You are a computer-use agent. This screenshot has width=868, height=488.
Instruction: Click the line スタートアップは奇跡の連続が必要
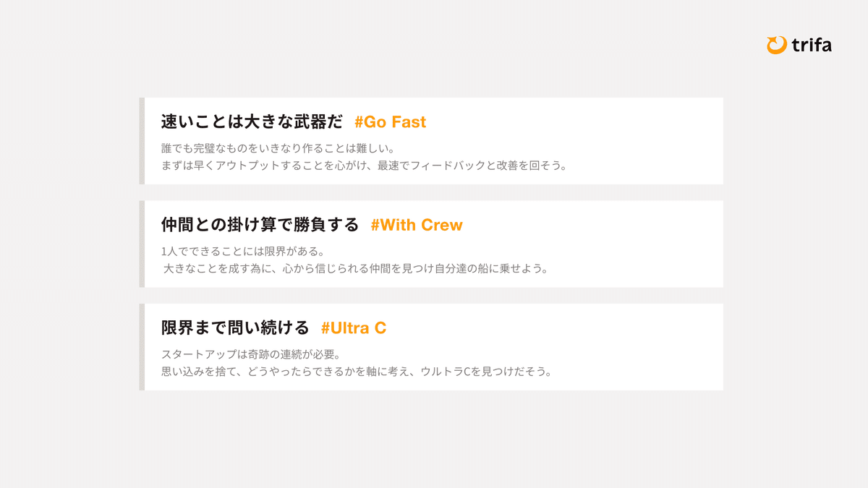pos(250,355)
